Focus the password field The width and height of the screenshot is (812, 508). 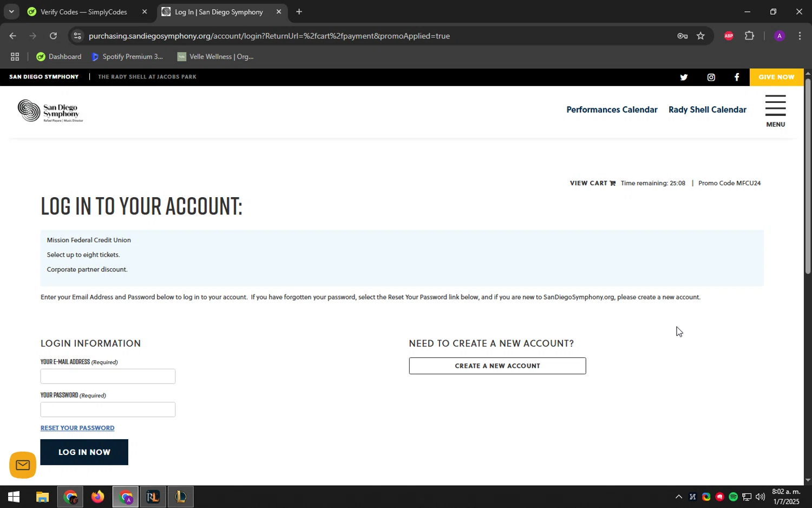(108, 409)
